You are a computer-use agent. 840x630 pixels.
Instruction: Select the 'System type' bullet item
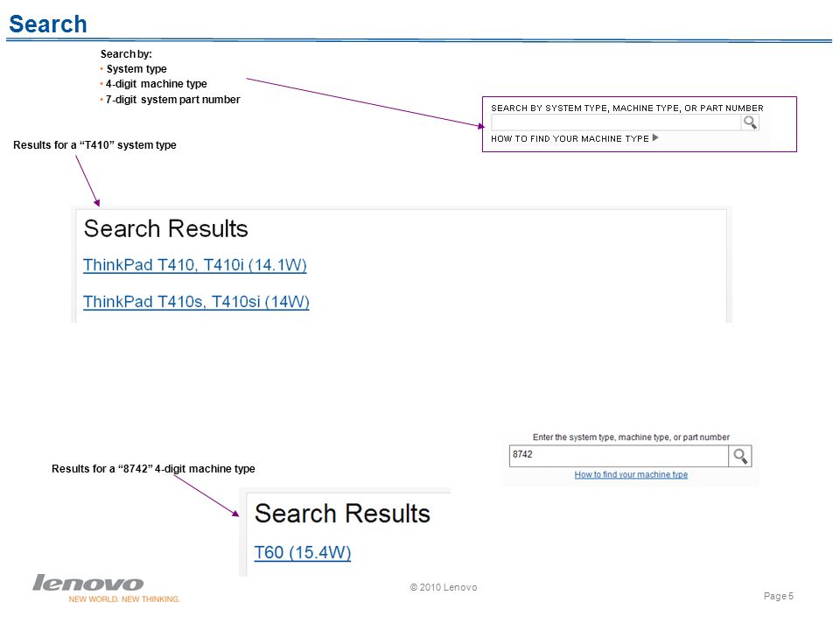[x=136, y=69]
